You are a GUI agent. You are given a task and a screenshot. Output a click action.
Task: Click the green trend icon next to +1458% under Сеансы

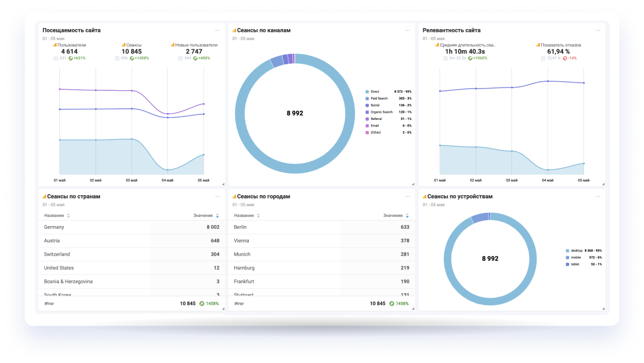pos(132,58)
